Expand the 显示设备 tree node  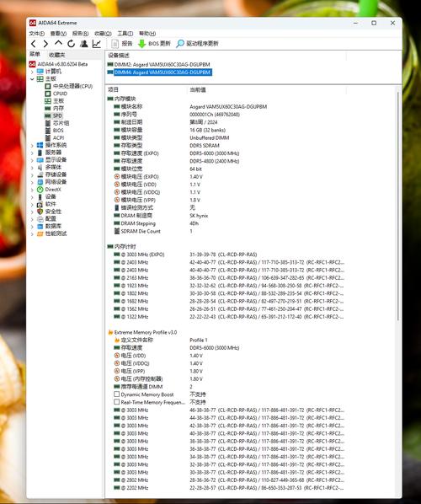point(32,160)
